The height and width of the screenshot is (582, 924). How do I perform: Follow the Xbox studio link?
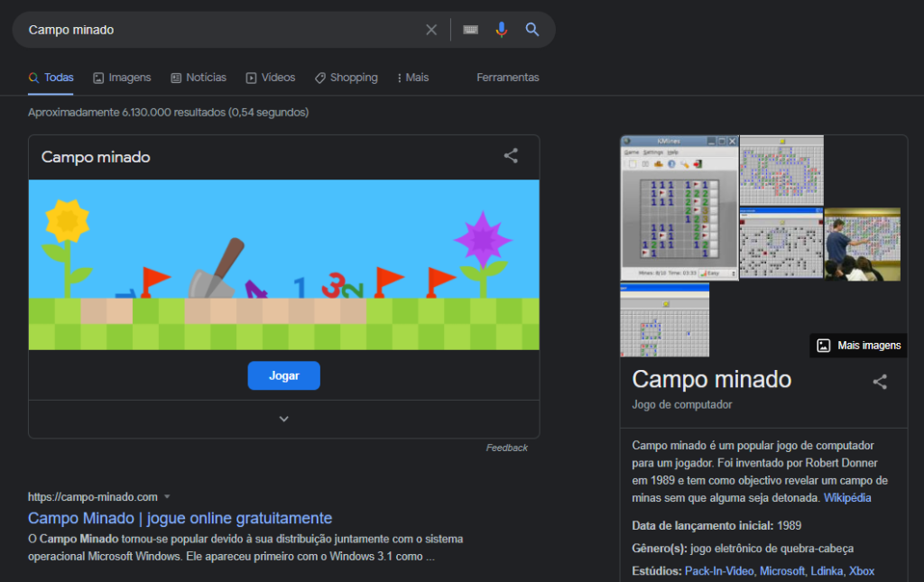click(862, 571)
